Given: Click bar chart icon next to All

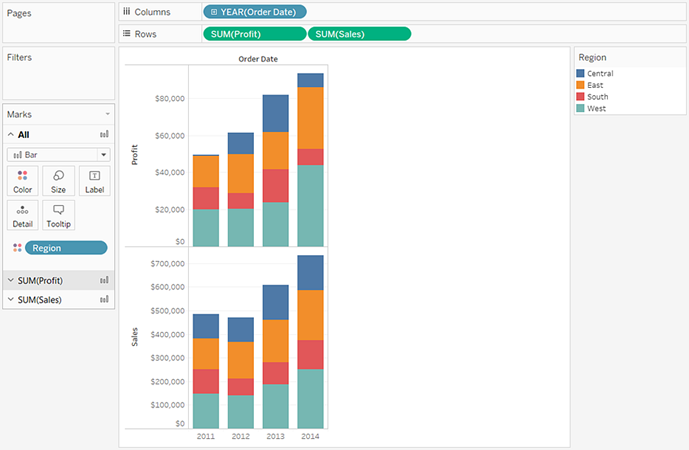Looking at the screenshot, I should click(x=104, y=134).
